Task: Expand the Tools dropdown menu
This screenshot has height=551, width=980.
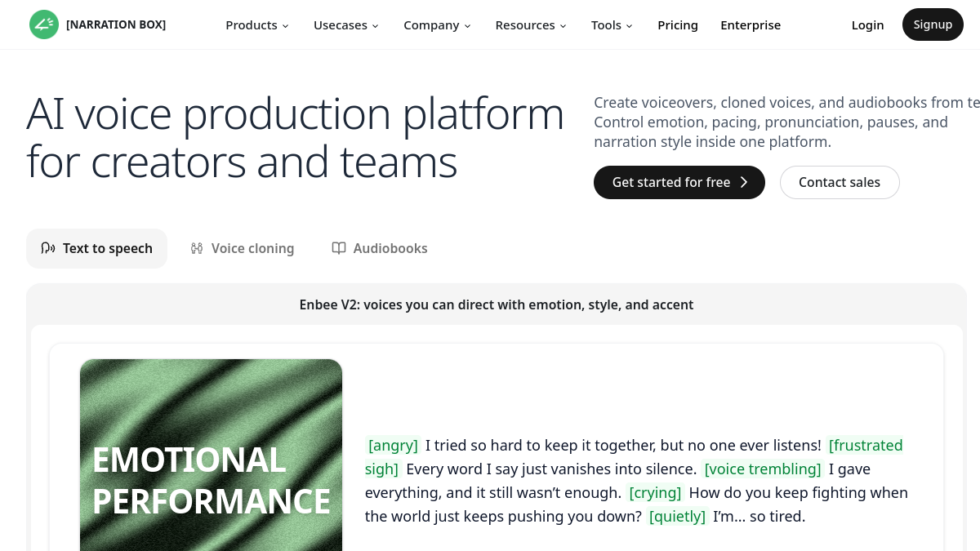Action: [x=612, y=25]
